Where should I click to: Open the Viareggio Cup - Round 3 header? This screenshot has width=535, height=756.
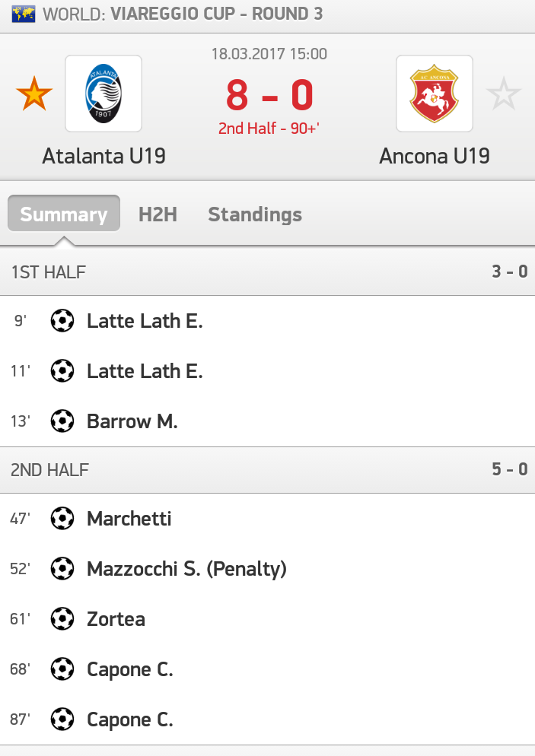[x=217, y=14]
